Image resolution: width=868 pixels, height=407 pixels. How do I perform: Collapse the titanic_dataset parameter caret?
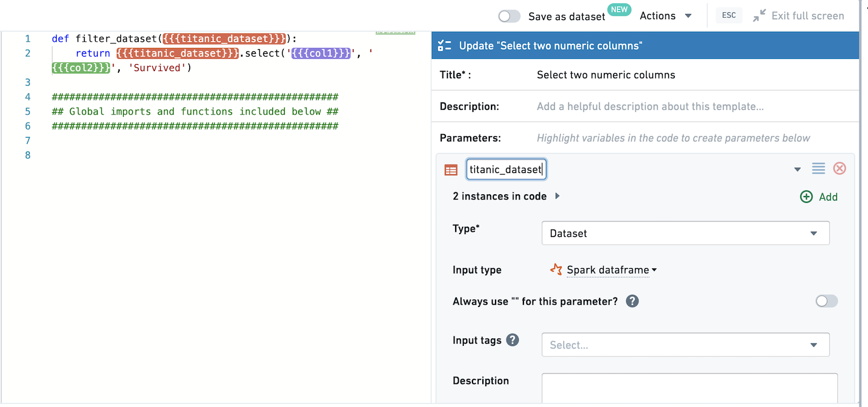pyautogui.click(x=797, y=169)
